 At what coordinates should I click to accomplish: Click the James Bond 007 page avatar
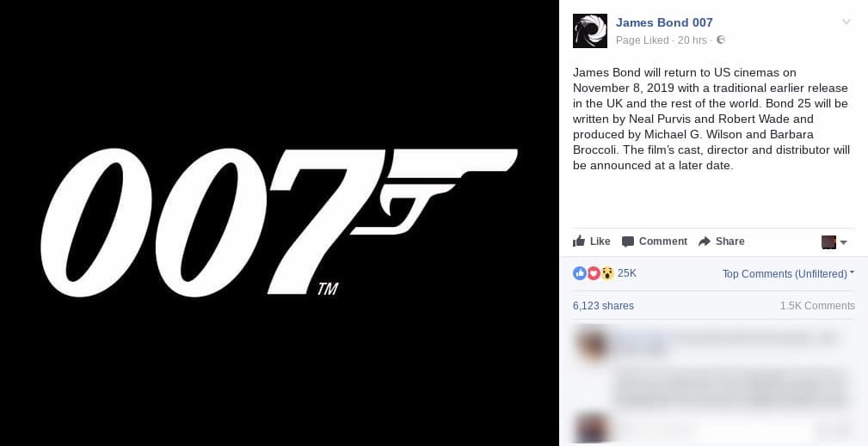[x=589, y=31]
